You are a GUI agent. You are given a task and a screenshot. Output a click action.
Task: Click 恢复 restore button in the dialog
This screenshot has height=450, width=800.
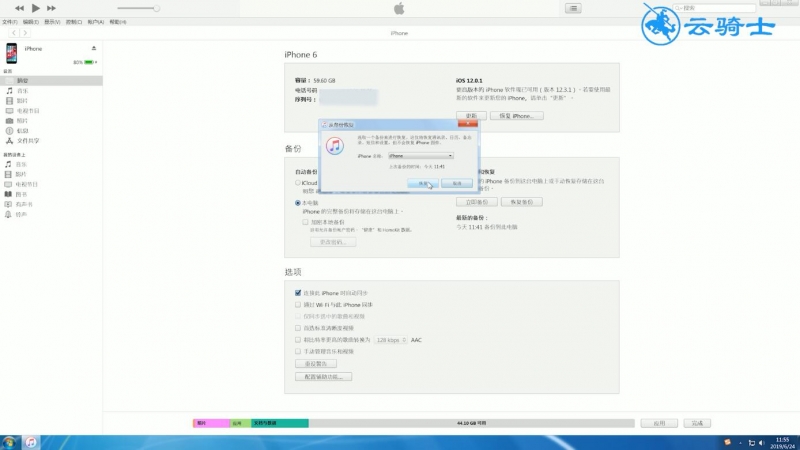pyautogui.click(x=423, y=183)
